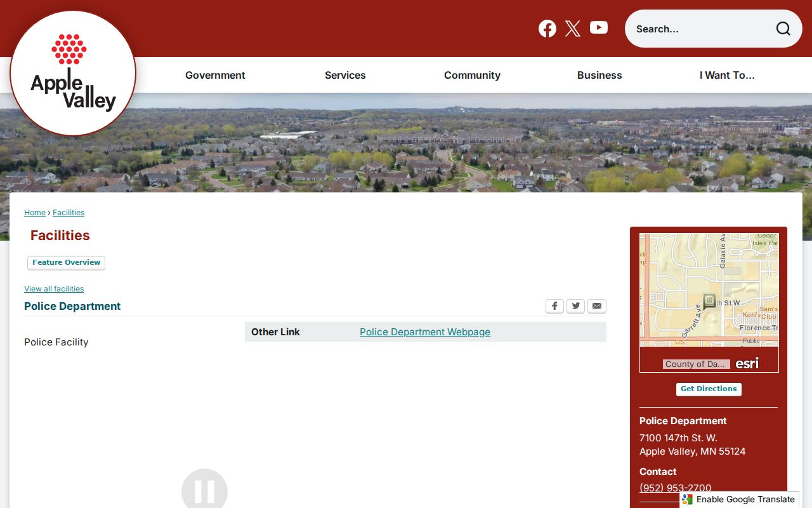This screenshot has width=812, height=508.
Task: Email the Police Department listing
Action: pyautogui.click(x=597, y=306)
